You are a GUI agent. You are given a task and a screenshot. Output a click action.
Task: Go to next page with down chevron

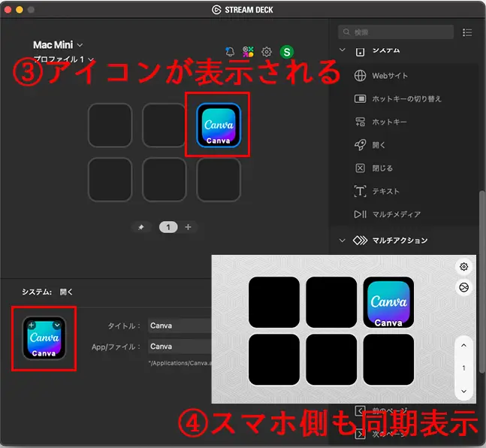point(463,391)
